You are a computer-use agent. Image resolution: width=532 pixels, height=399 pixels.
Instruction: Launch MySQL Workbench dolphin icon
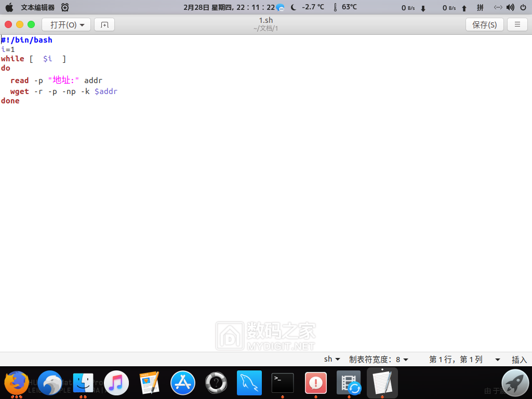tap(249, 383)
